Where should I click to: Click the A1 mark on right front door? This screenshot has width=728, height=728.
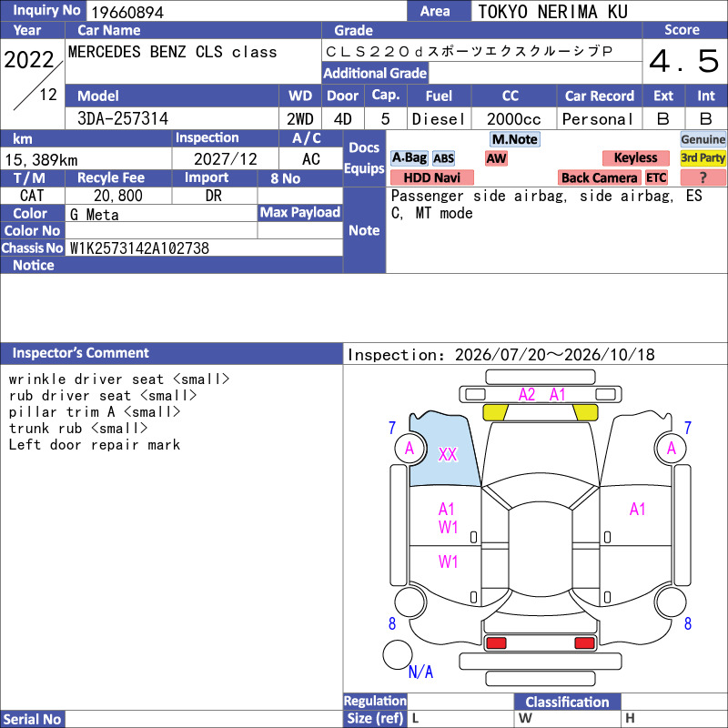[638, 510]
